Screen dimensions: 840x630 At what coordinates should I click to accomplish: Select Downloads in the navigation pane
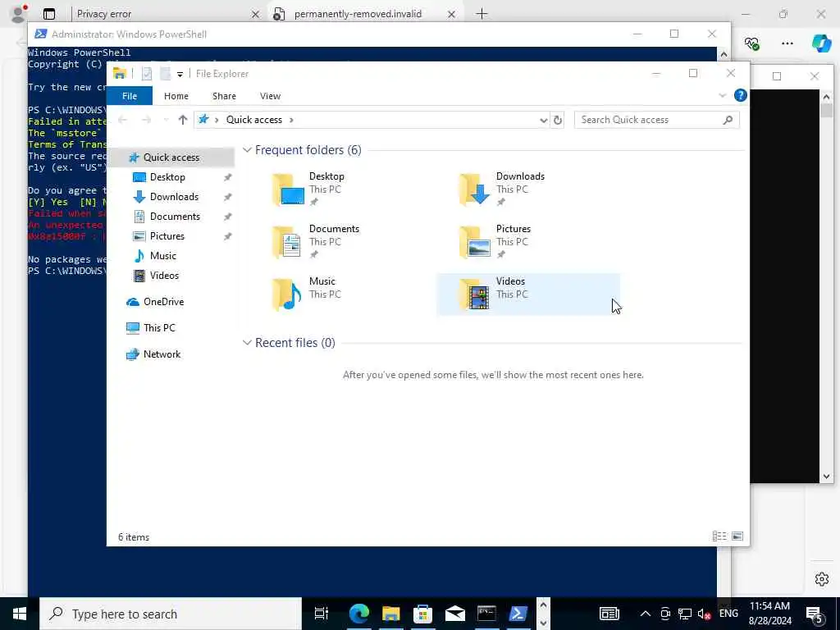[174, 197]
